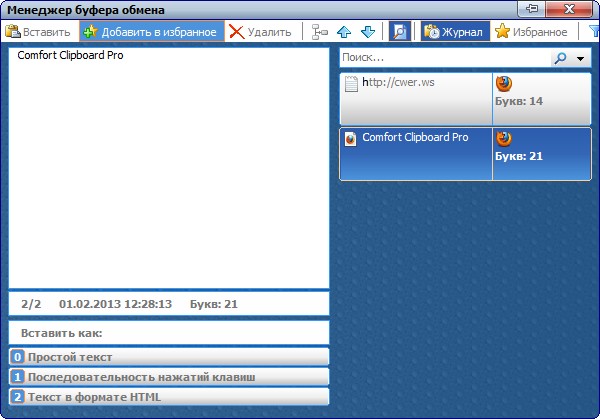Click Firefox icon above Букв: 14
This screenshot has height=419, width=600.
tap(504, 83)
